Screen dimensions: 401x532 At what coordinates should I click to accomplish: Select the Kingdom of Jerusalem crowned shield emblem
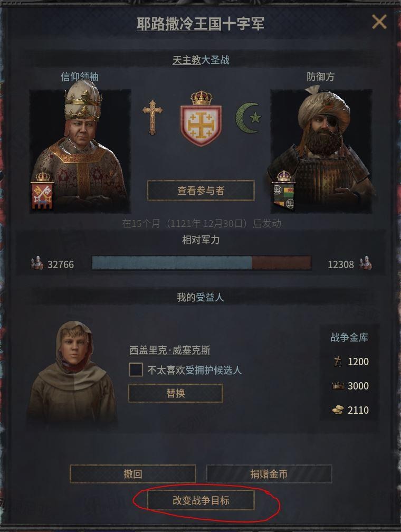[201, 118]
